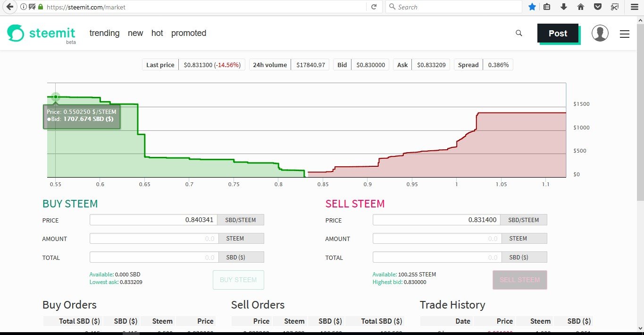This screenshot has width=644, height=335.
Task: Click the Sell Steem PRICE field
Action: coord(437,220)
